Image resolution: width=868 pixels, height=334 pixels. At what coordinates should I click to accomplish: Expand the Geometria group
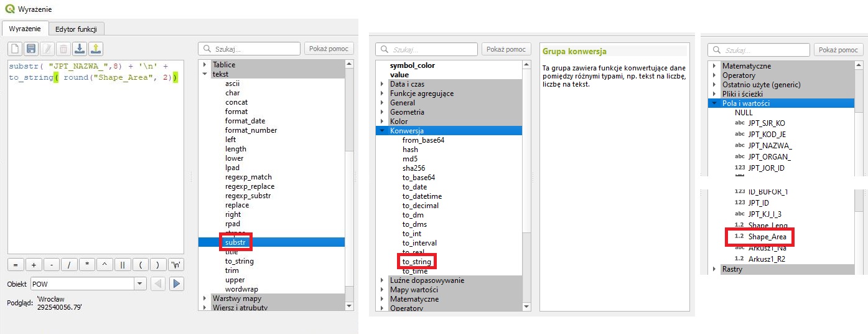[381, 112]
